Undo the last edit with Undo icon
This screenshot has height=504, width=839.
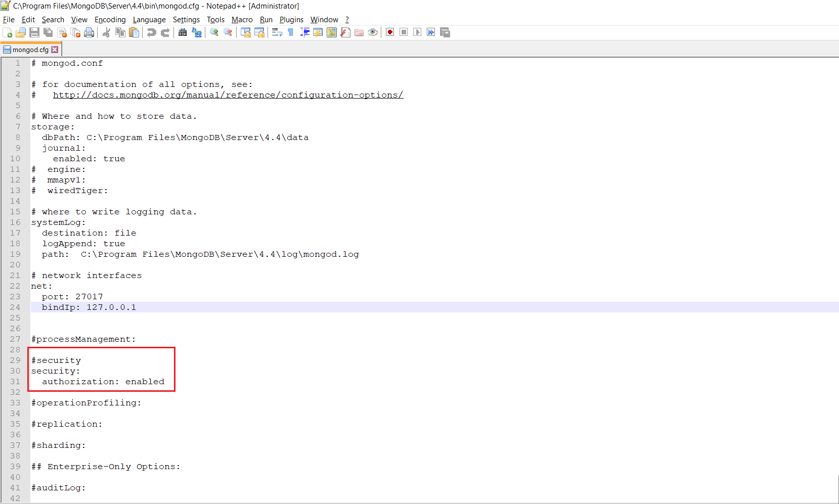pyautogui.click(x=151, y=32)
